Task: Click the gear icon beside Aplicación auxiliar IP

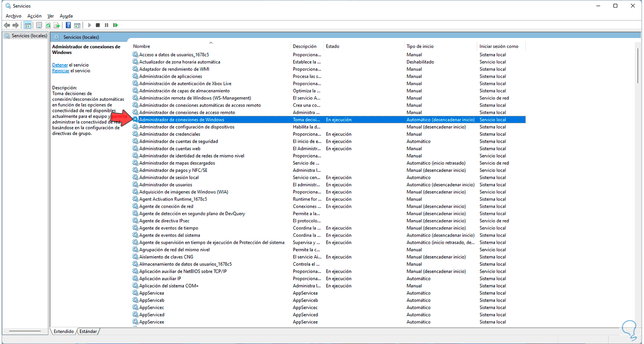Action: pyautogui.click(x=135, y=278)
